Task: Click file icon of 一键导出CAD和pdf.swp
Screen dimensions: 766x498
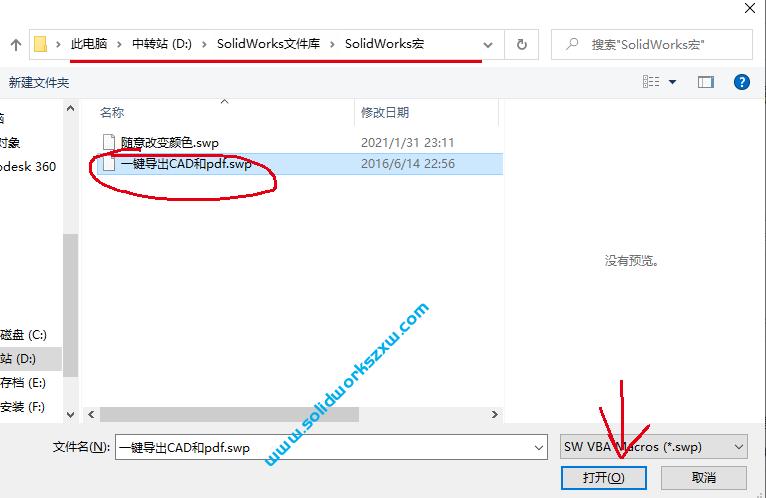Action: [109, 163]
